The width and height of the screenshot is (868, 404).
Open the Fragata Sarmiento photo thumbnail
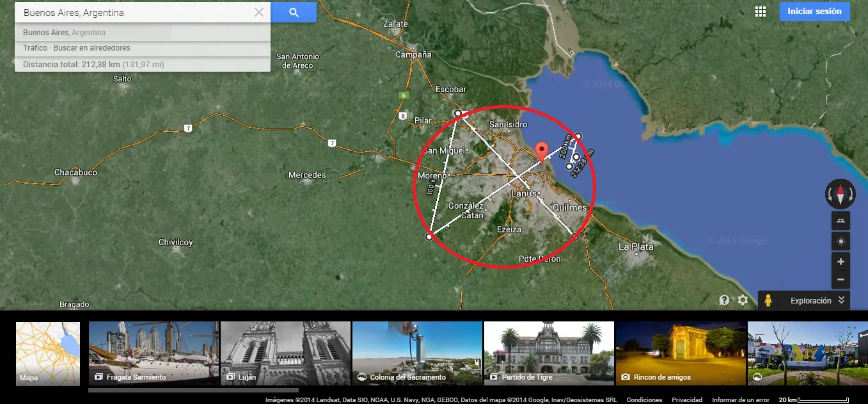pyautogui.click(x=154, y=353)
